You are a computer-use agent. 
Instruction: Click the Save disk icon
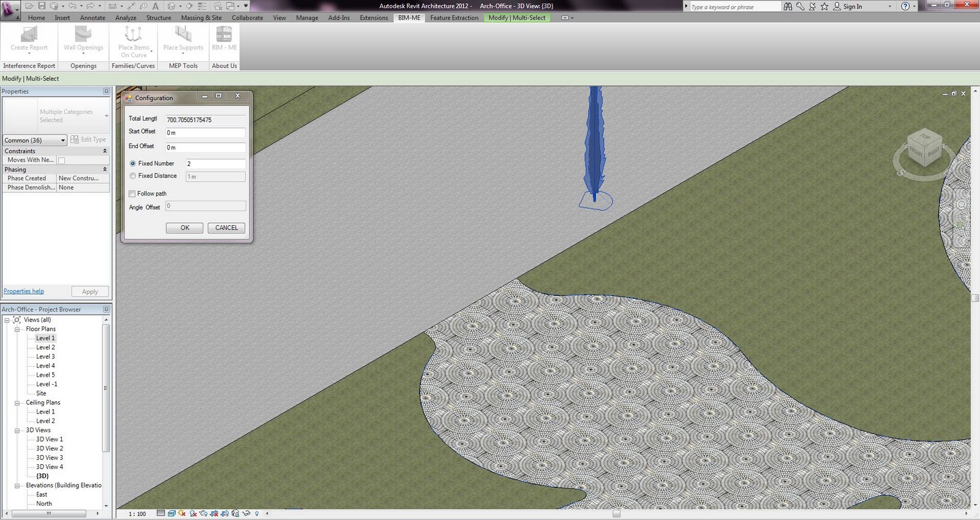(42, 6)
